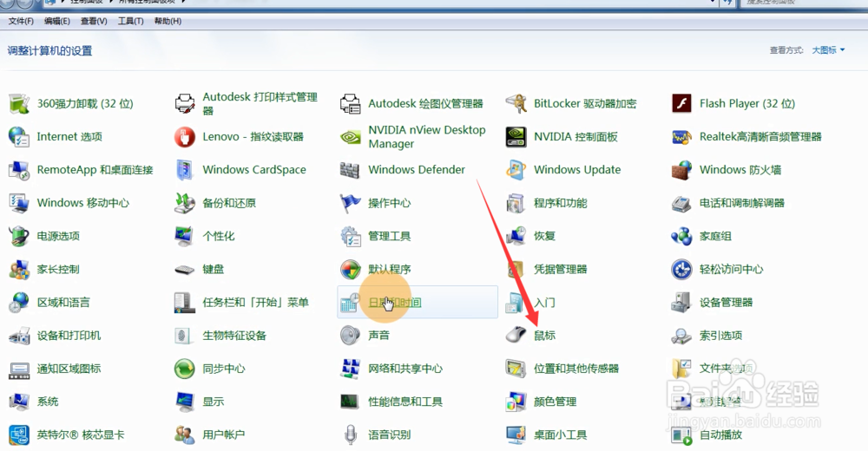Screen dimensions: 868x451
Task: Click the 系统 link
Action: coord(48,402)
